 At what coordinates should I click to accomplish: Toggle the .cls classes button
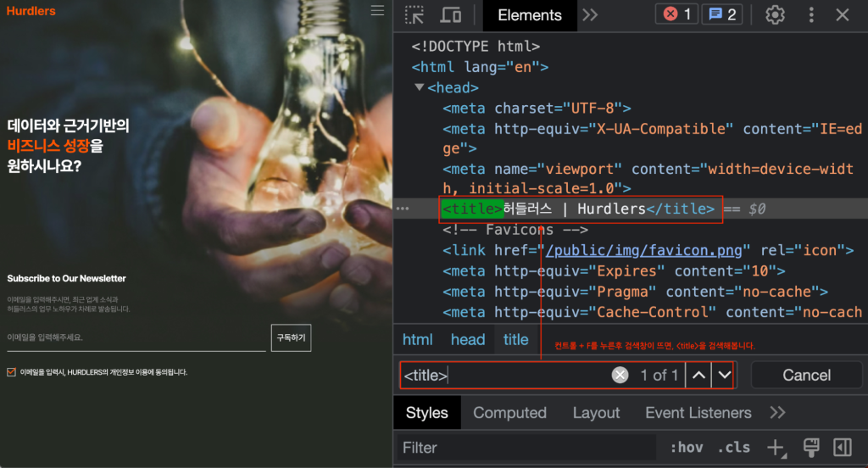733,448
